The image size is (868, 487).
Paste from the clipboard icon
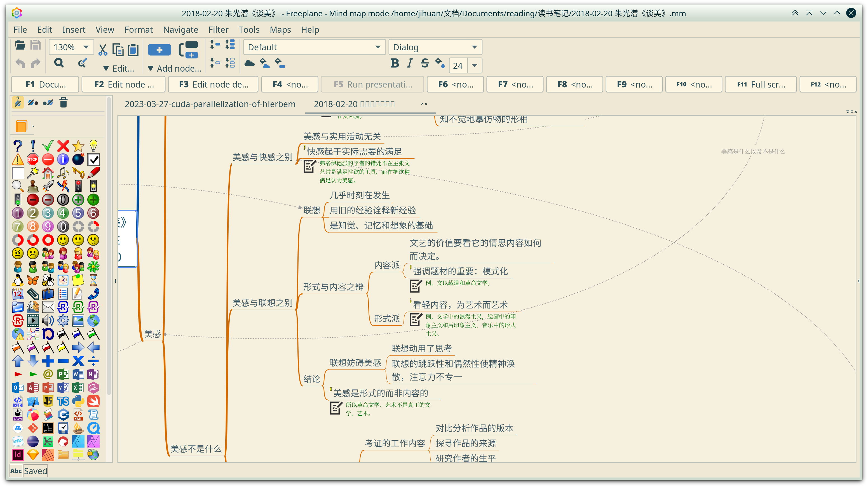point(133,50)
